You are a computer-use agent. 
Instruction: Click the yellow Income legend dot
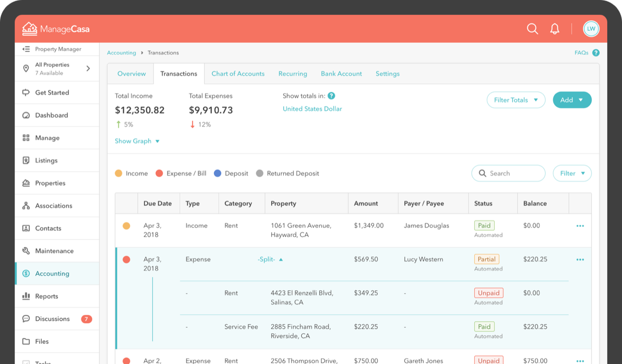coord(119,173)
